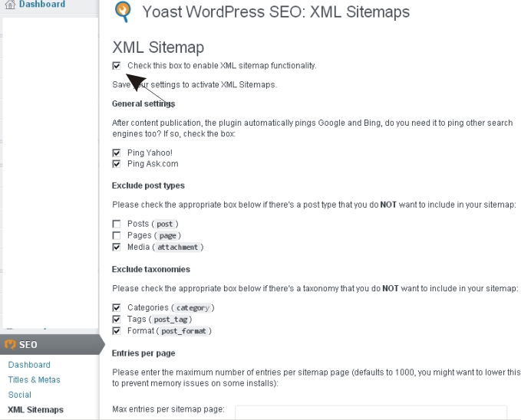Screen dimensions: 521x420
Task: Click the collapse arrow beside SEO menu
Action: pos(102,345)
